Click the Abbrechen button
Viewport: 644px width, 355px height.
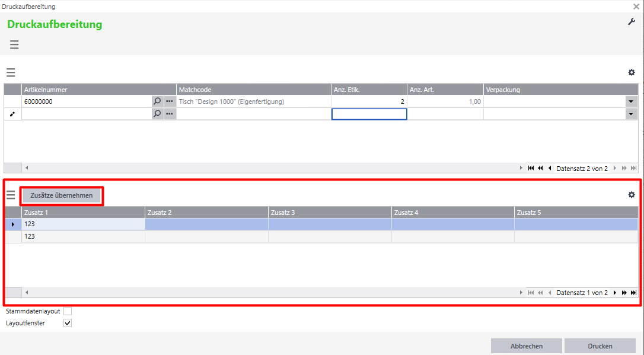525,346
